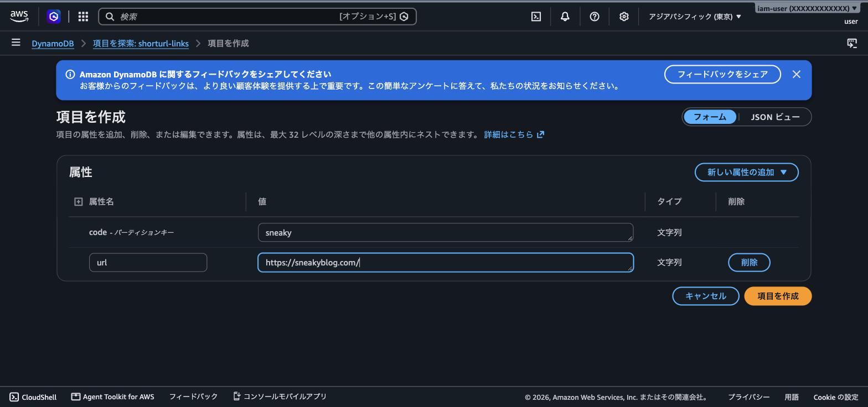Switch to the フォーム view
Viewport: 868px width, 407px height.
pos(710,117)
